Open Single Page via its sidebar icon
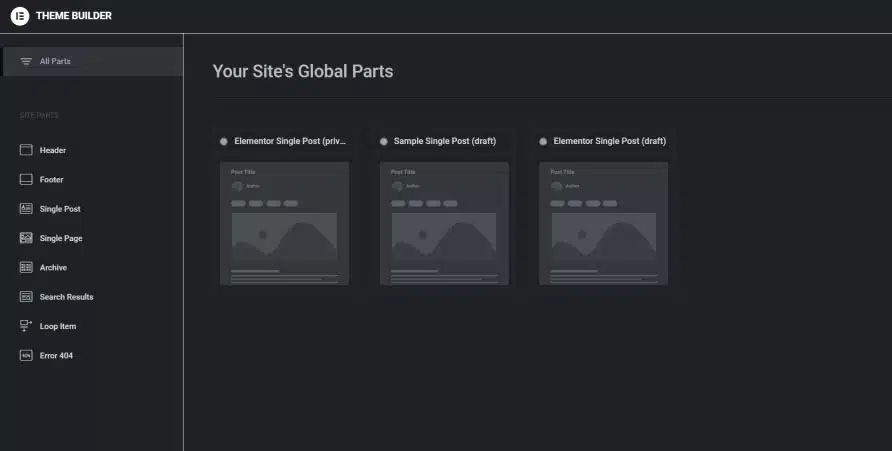The height and width of the screenshot is (451, 892). [26, 238]
